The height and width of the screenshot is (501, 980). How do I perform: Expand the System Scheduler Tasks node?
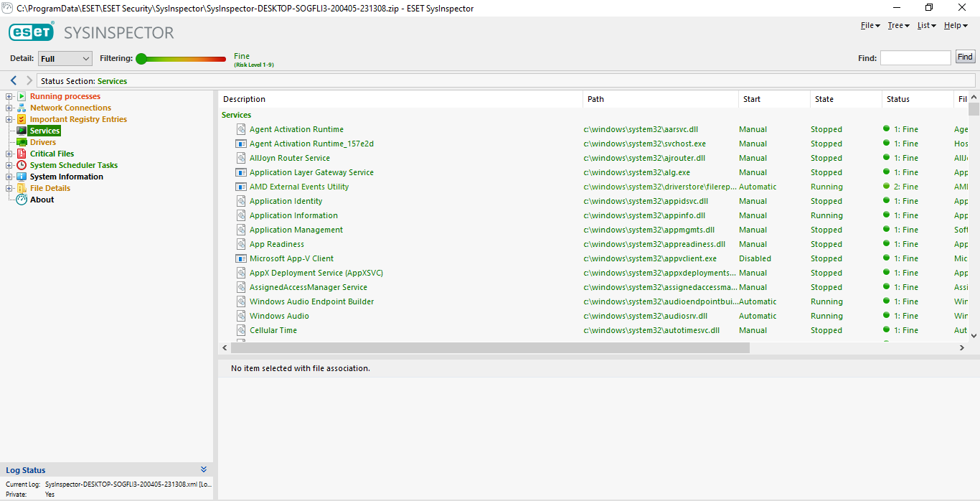click(9, 165)
